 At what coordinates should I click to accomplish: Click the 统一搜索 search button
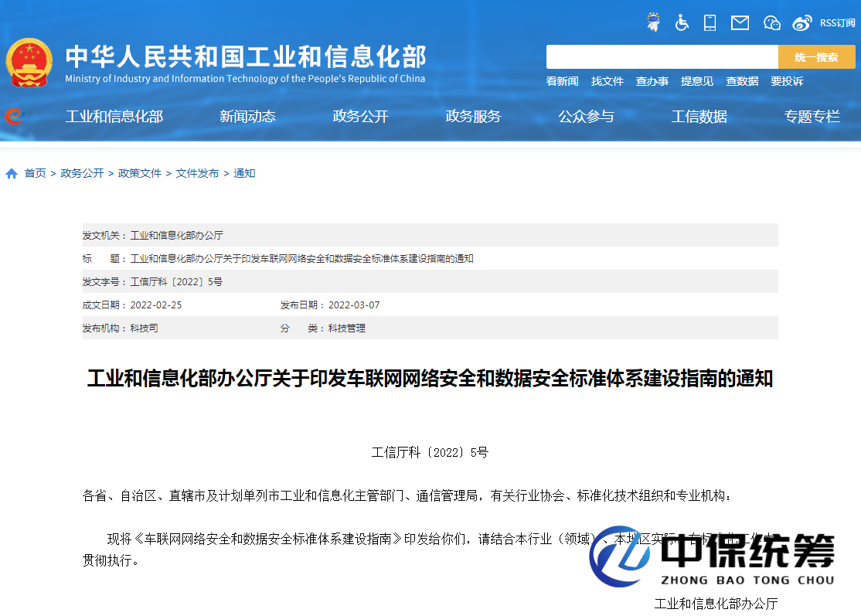[817, 56]
